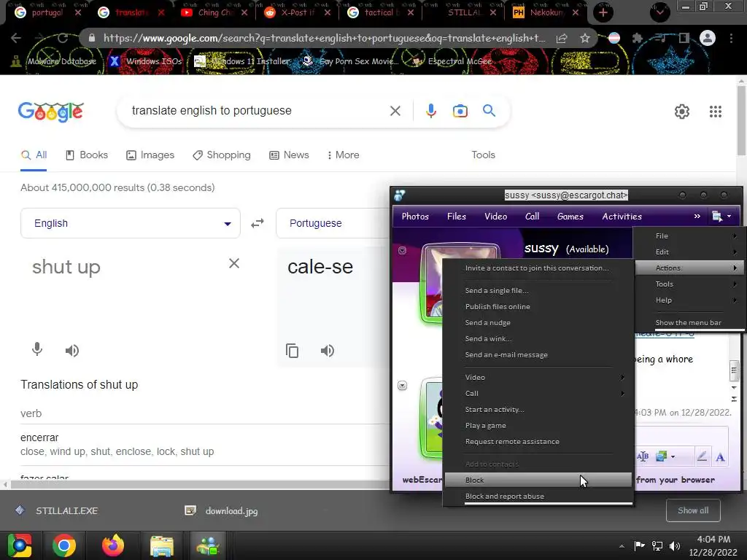747x560 pixels.
Task: Listen to the English source text
Action: click(72, 351)
